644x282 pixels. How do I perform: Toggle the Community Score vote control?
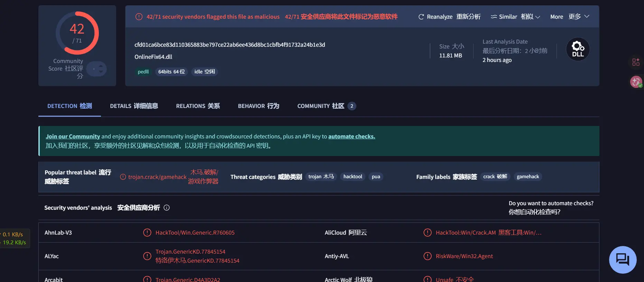coord(96,69)
